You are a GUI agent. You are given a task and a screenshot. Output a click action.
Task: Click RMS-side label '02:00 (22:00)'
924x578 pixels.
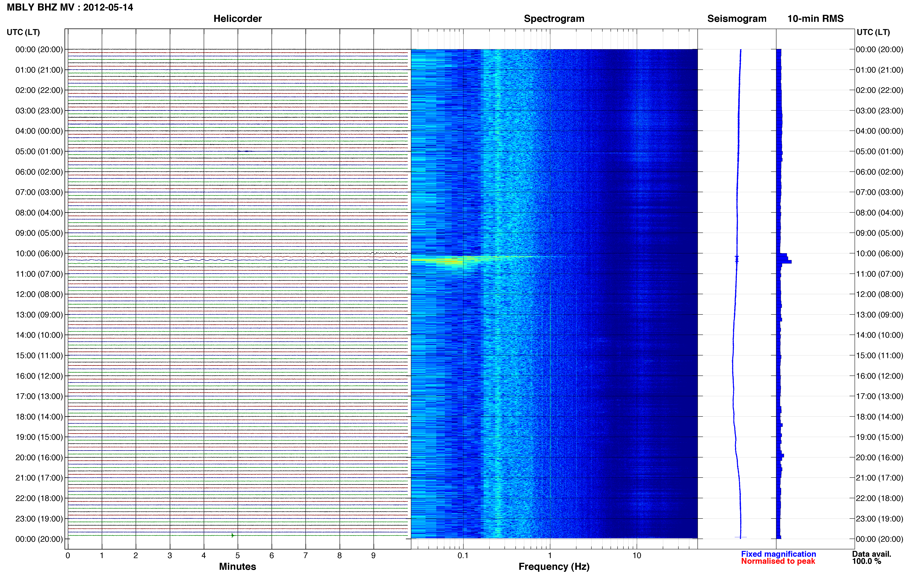pyautogui.click(x=880, y=90)
